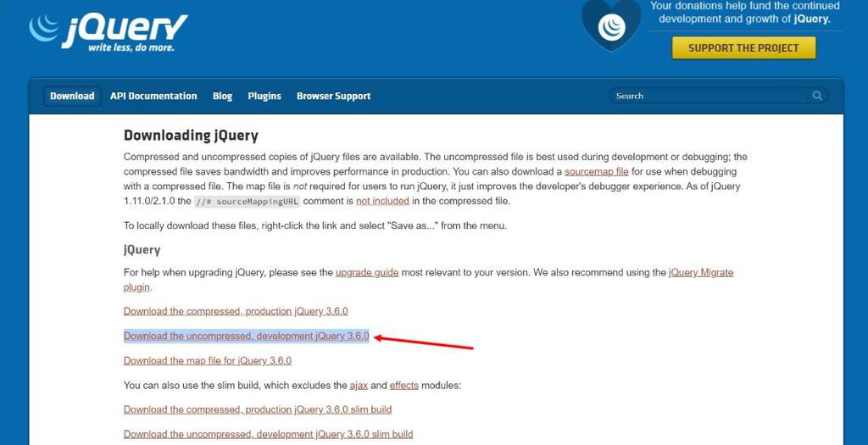Open API Documentation page
The image size is (868, 445).
[x=153, y=96]
